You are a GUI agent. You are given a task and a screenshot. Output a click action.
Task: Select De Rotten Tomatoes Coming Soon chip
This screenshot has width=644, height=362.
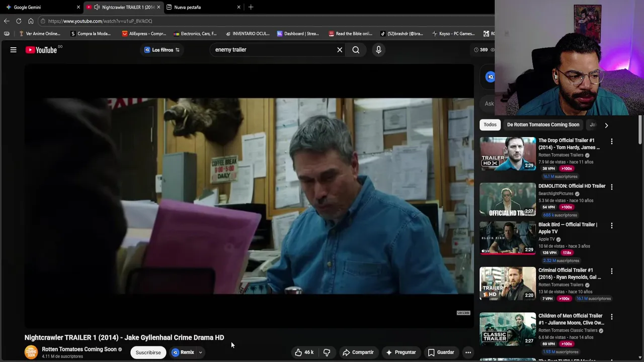[543, 125]
